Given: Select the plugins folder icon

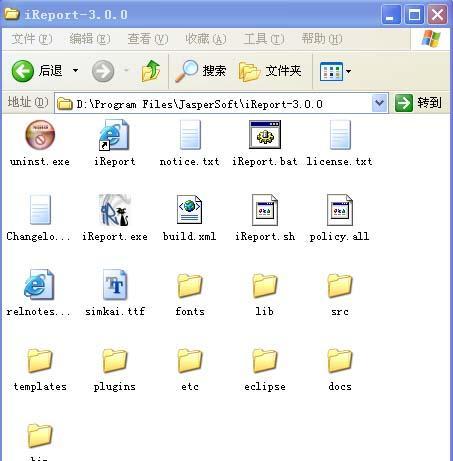Looking at the screenshot, I should [x=115, y=361].
